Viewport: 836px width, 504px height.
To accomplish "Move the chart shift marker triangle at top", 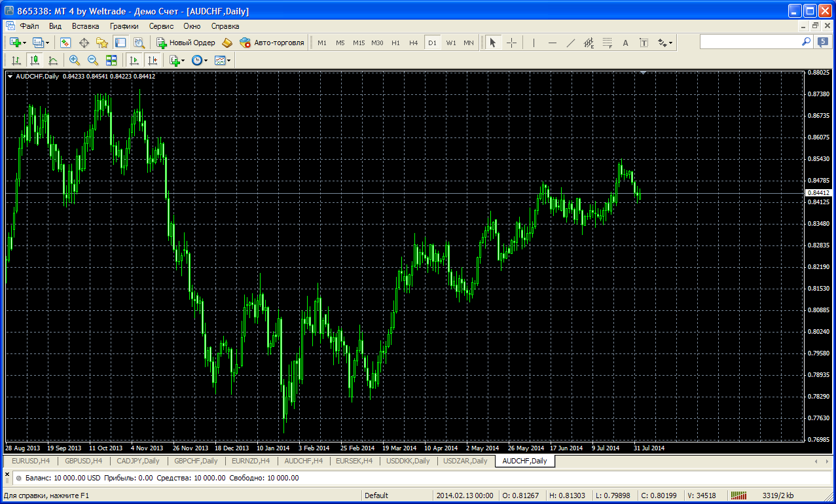I will point(644,73).
